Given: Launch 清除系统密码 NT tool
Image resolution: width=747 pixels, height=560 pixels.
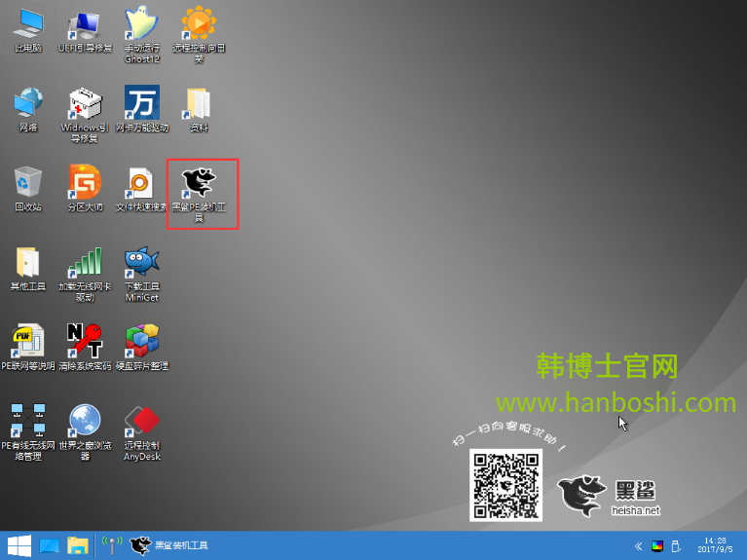Looking at the screenshot, I should pyautogui.click(x=84, y=342).
